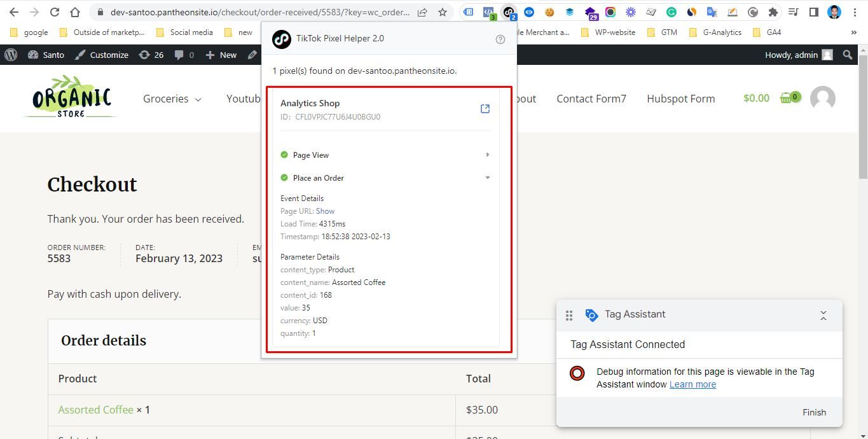
Task: Open the Learn more link
Action: [x=692, y=384]
